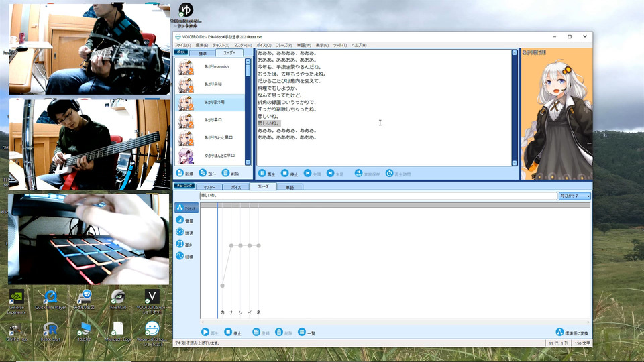Open the GeForce Experience desktop shortcut
644x362 pixels.
pyautogui.click(x=16, y=302)
